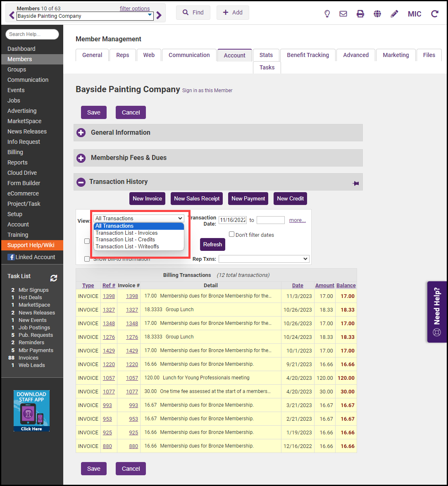Expand the General Information section
The width and height of the screenshot is (448, 486).
(x=81, y=133)
